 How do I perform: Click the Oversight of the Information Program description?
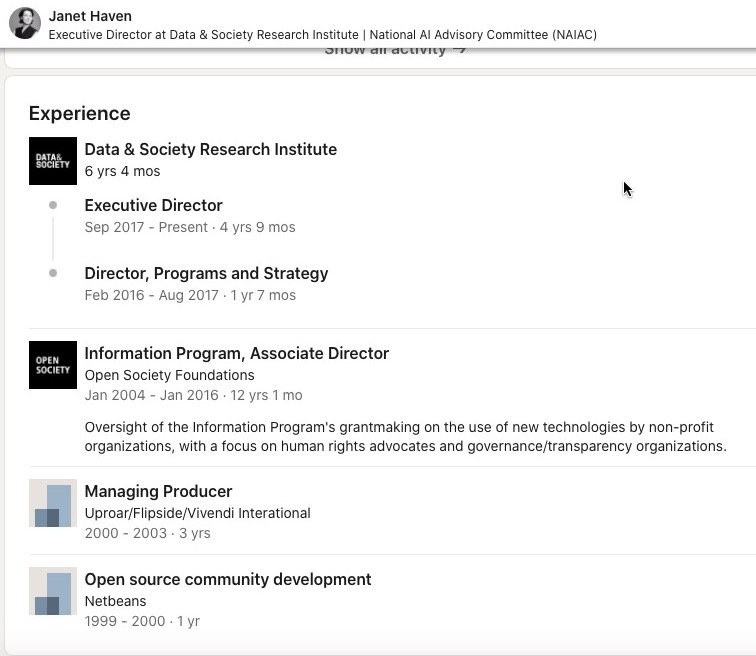click(x=405, y=437)
